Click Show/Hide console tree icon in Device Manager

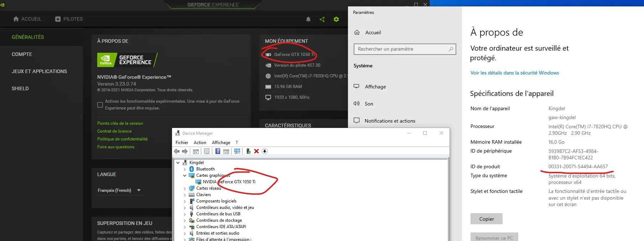[x=196, y=151]
